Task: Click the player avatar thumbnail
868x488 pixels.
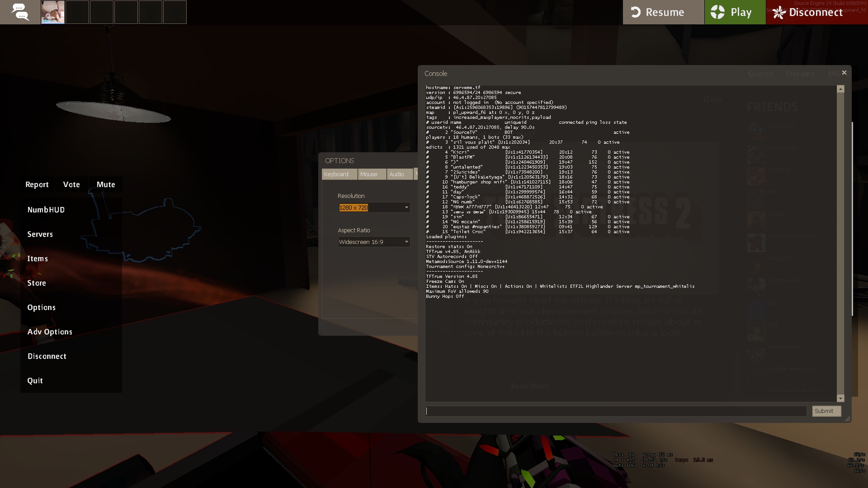Action: click(x=53, y=12)
